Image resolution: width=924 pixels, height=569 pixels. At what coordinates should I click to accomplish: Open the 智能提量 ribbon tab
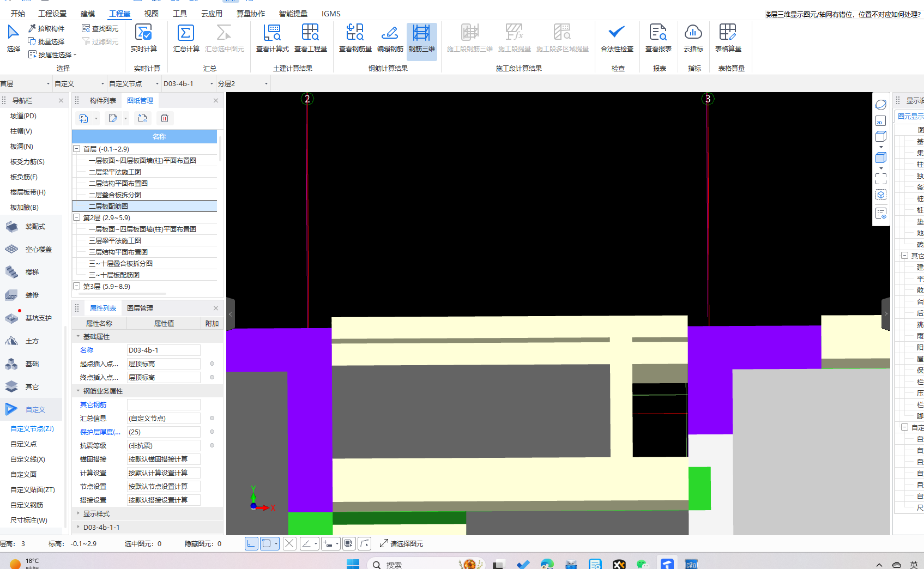click(x=293, y=14)
